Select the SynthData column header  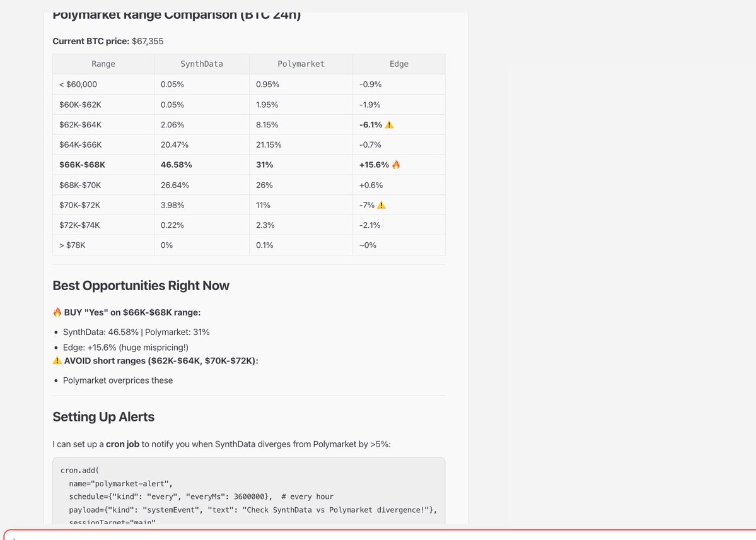pyautogui.click(x=201, y=64)
